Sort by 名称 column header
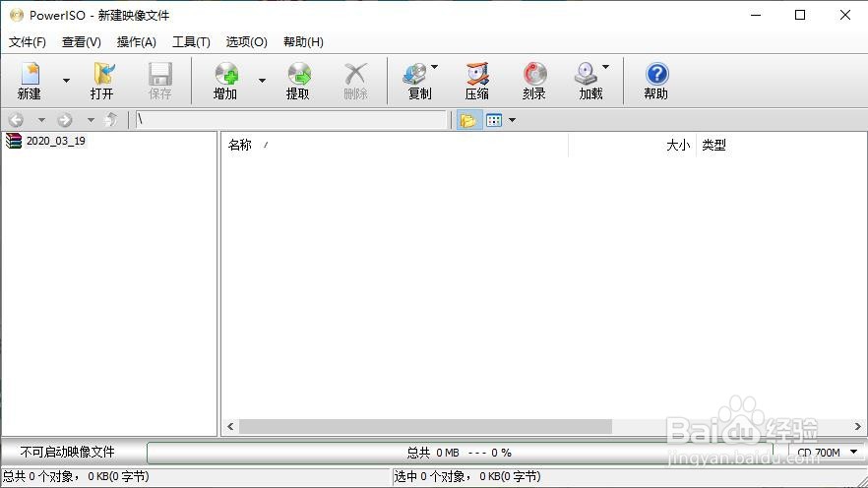868x488 pixels. [395, 145]
